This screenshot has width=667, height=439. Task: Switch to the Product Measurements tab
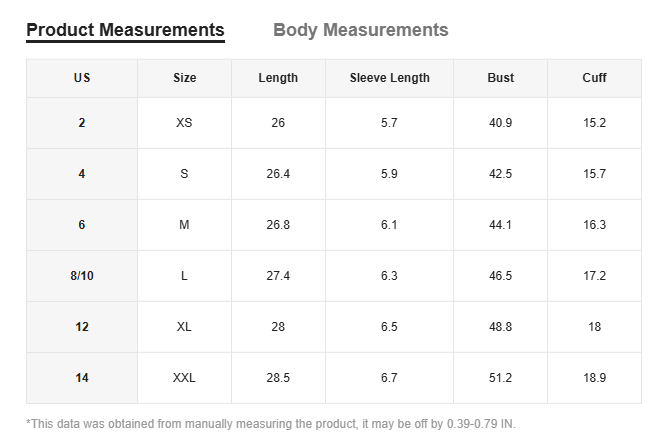(x=125, y=30)
